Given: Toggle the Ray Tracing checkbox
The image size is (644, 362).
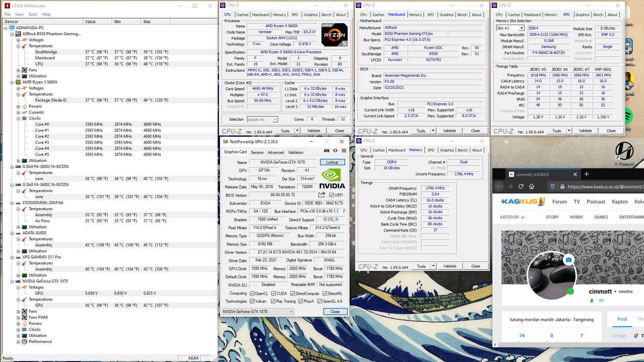Looking at the screenshot, I should [x=273, y=301].
